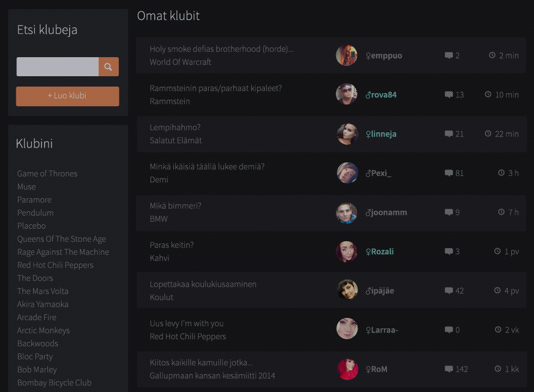Open thread "Holy smoke defias brotherhood (horde)..."

point(222,49)
